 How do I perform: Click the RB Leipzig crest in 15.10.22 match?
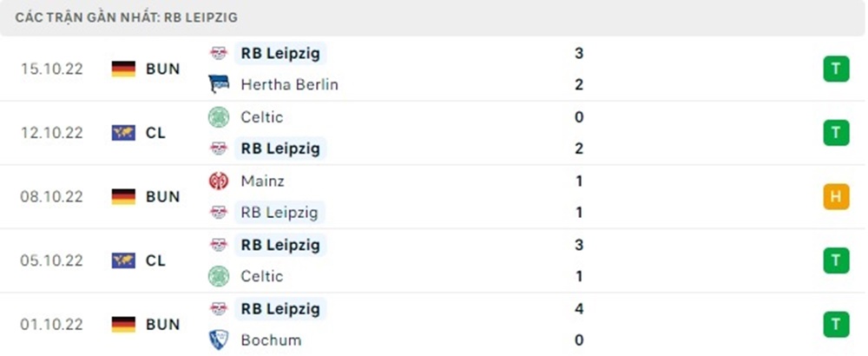point(219,53)
